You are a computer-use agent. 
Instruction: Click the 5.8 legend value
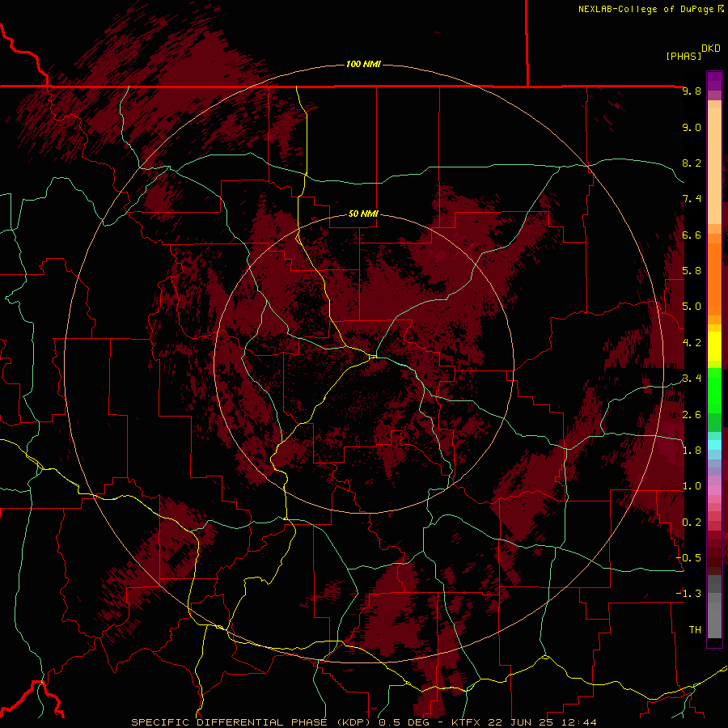(692, 271)
